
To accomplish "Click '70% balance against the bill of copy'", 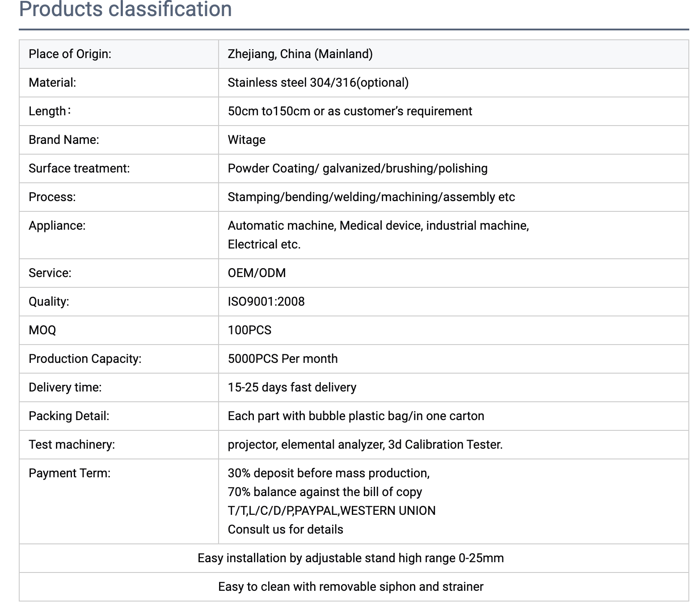I will [x=325, y=492].
